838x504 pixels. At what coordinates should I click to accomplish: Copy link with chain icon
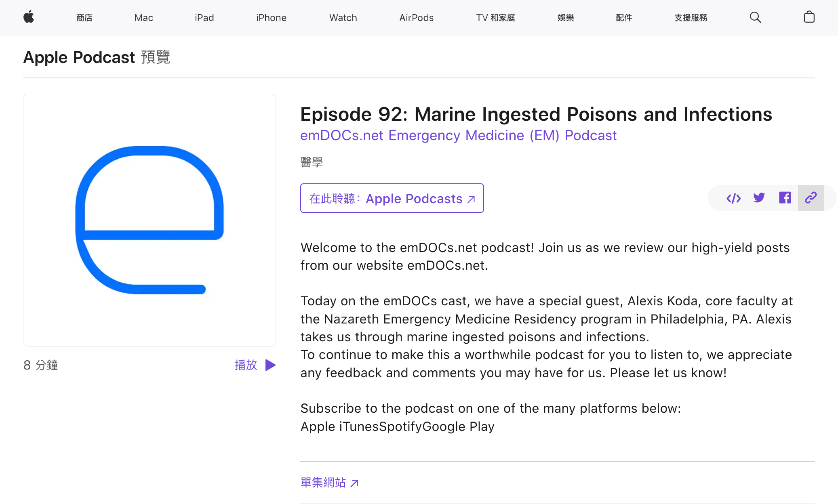pos(811,198)
